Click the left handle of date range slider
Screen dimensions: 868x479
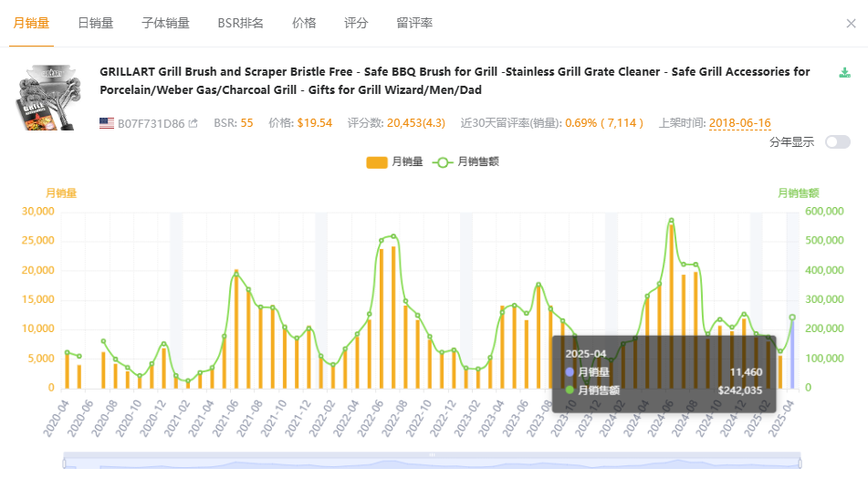coord(64,462)
